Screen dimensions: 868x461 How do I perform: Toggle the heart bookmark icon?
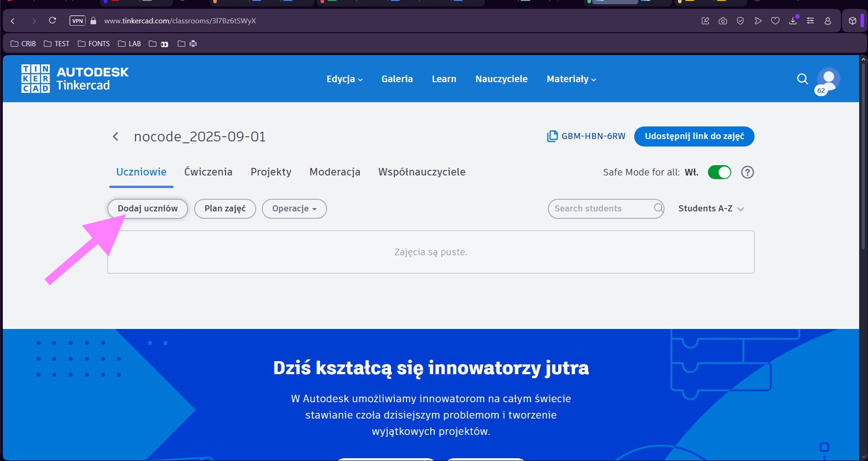click(775, 21)
